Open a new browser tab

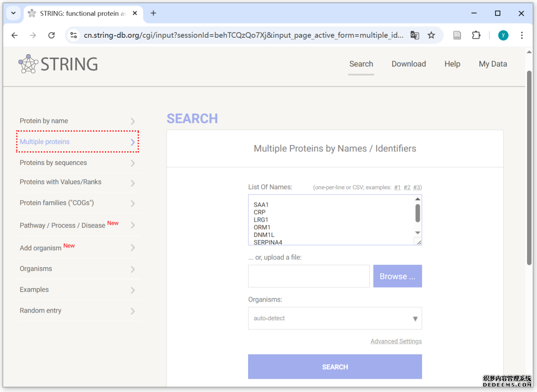tap(153, 13)
